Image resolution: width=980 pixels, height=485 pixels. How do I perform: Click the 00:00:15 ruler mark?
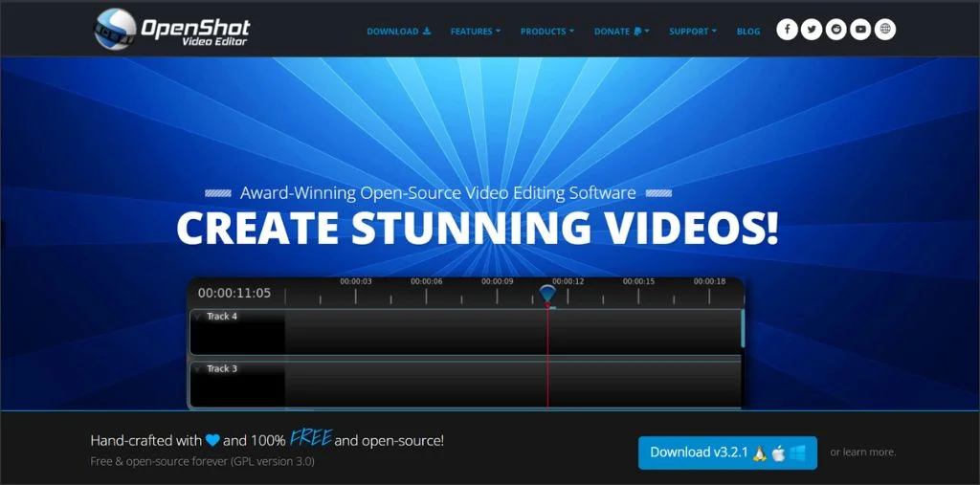(x=638, y=282)
